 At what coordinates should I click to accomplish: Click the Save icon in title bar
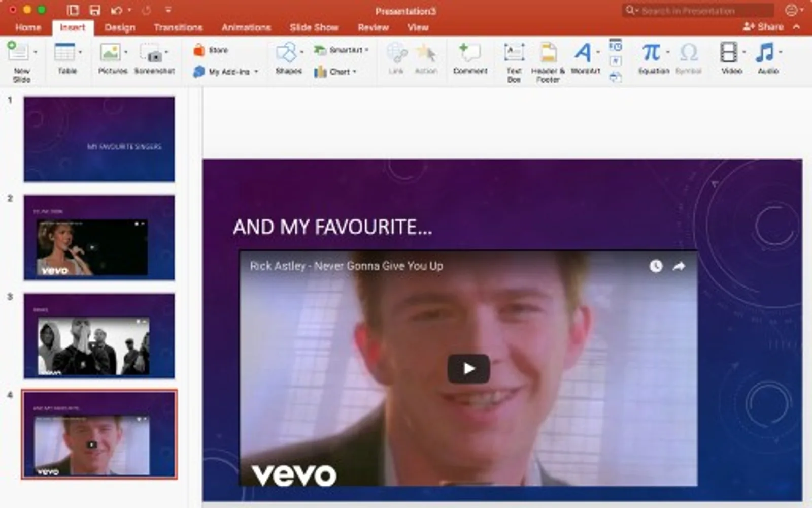point(94,10)
